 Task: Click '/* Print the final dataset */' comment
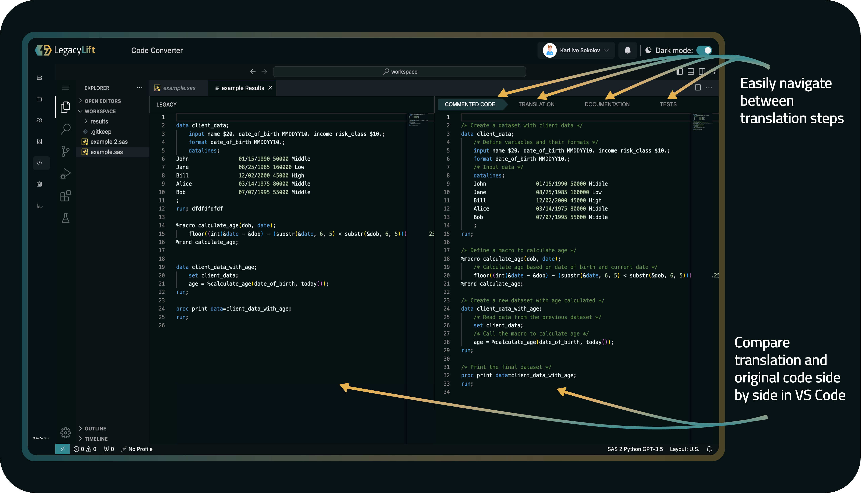click(x=506, y=367)
